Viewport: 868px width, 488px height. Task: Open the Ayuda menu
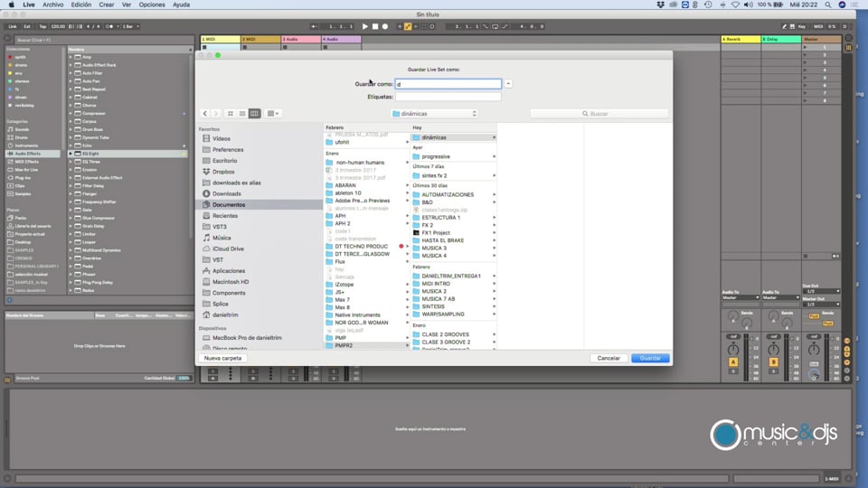click(x=181, y=5)
